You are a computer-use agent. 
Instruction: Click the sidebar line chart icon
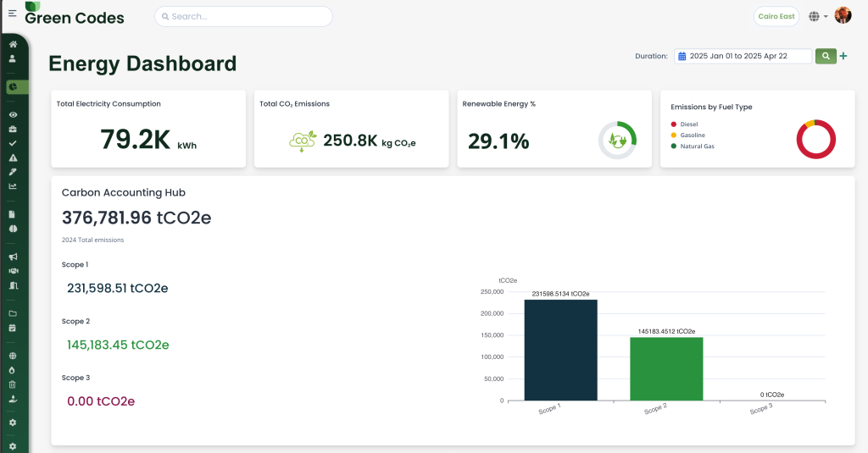(x=13, y=186)
